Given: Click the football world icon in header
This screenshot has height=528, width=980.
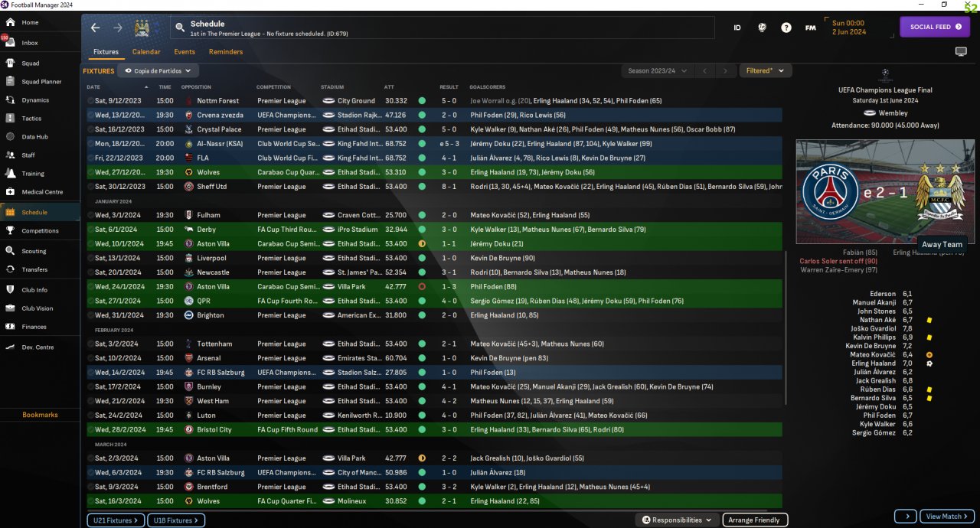Looking at the screenshot, I should pos(762,28).
